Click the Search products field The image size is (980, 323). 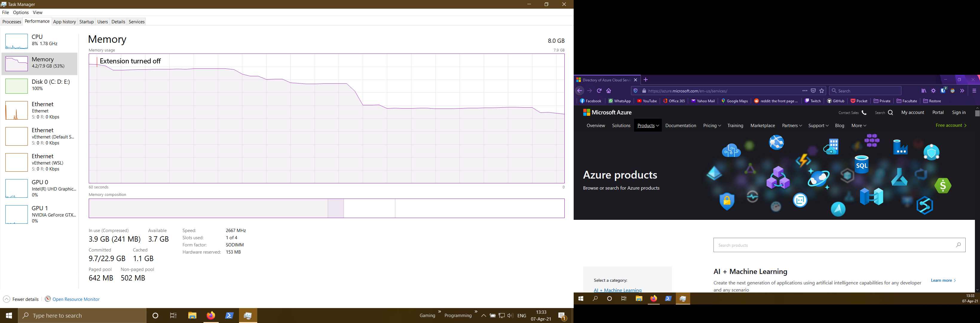[x=839, y=245]
